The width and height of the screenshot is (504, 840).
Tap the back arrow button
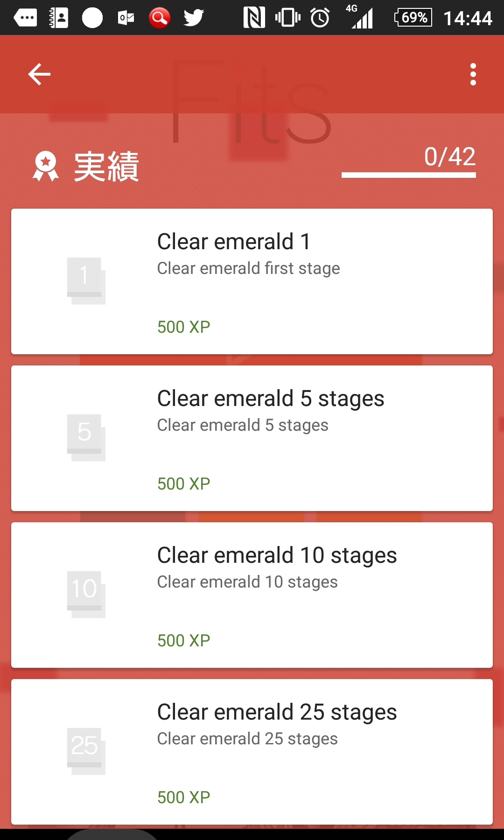39,74
